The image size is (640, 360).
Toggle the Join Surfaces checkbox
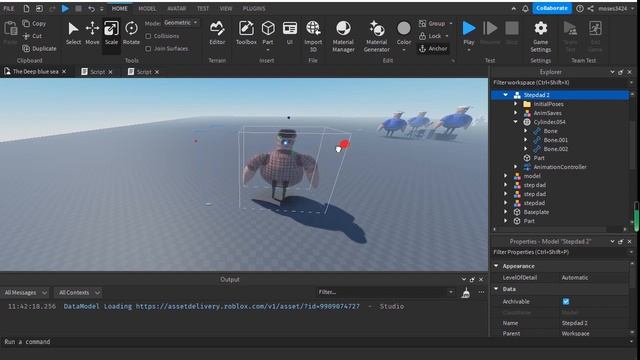(x=148, y=49)
